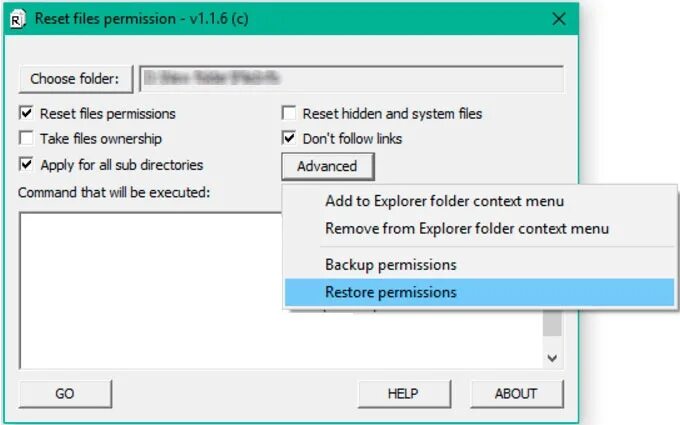This screenshot has height=425, width=680.
Task: Enable Reset hidden and system files
Action: [x=289, y=114]
